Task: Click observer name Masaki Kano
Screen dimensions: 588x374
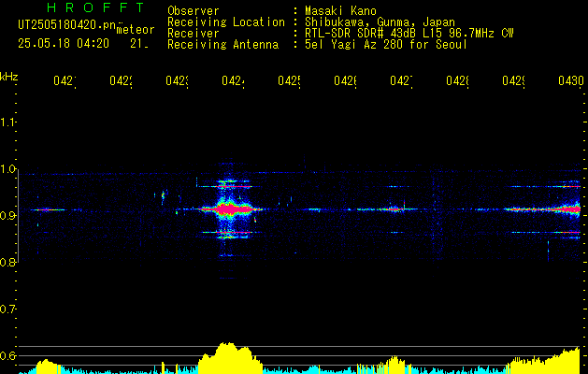Action: coord(340,10)
